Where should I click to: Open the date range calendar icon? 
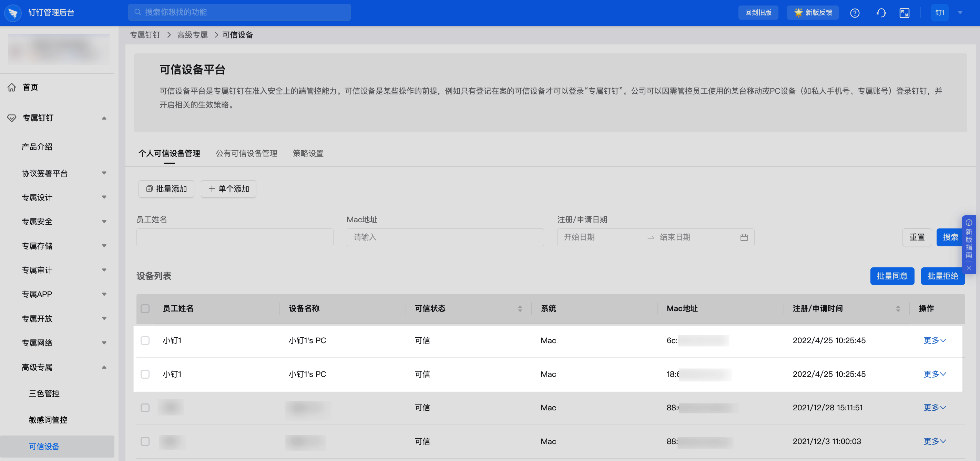[744, 237]
